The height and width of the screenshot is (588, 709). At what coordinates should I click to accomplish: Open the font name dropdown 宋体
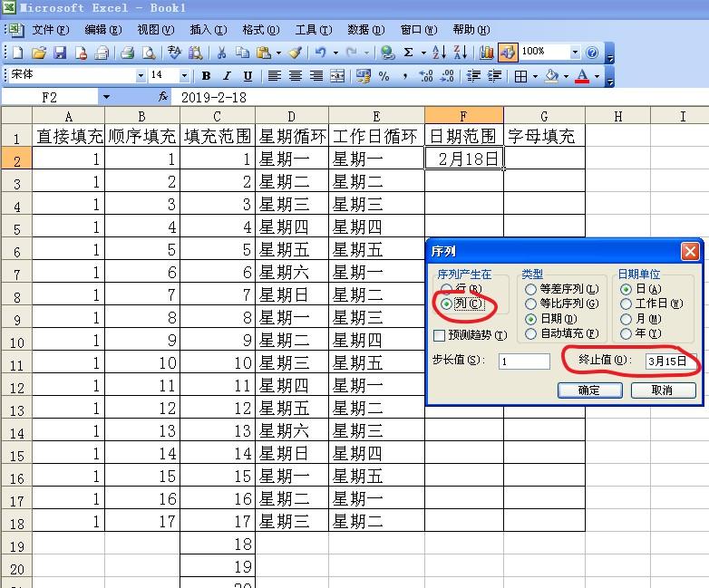pos(141,75)
